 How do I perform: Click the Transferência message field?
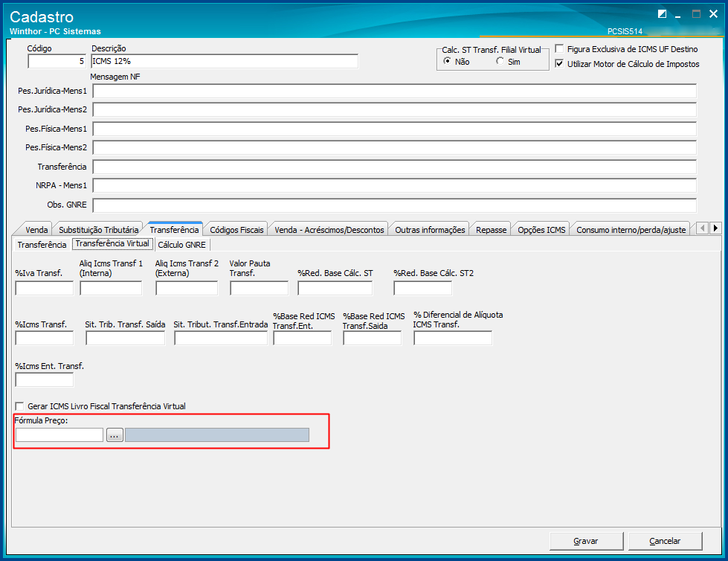coord(395,167)
